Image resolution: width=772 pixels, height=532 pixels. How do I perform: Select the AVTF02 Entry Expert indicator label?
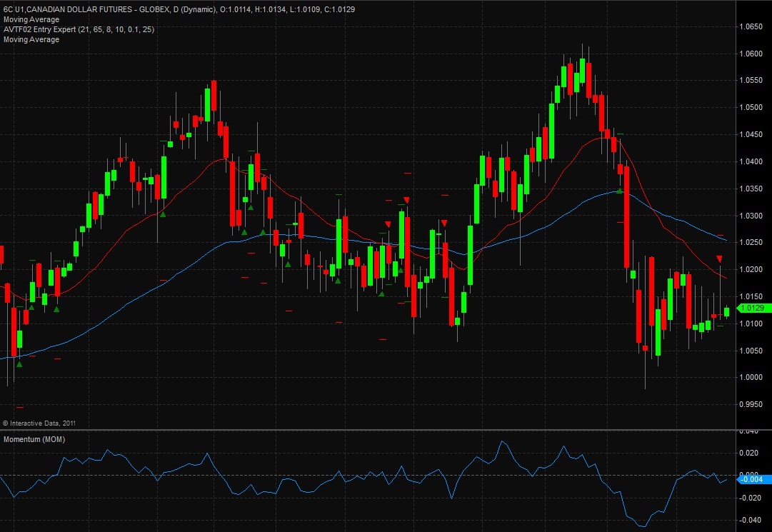coord(79,29)
